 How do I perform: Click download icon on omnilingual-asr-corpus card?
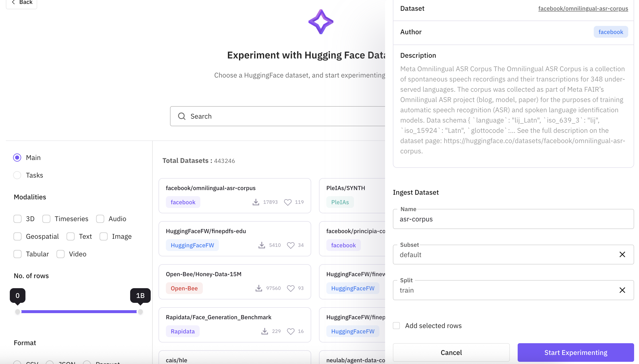coord(256,202)
